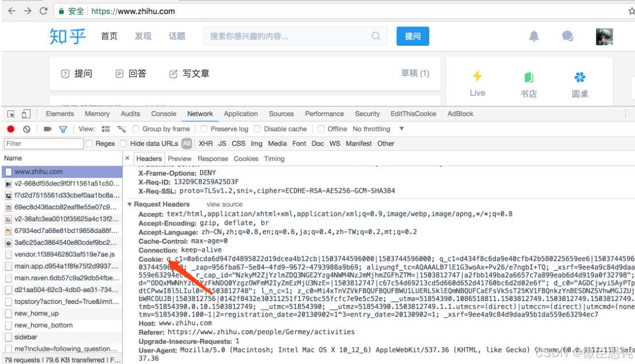635x364 pixels.
Task: Filter requests by JS type
Action: 222,144
